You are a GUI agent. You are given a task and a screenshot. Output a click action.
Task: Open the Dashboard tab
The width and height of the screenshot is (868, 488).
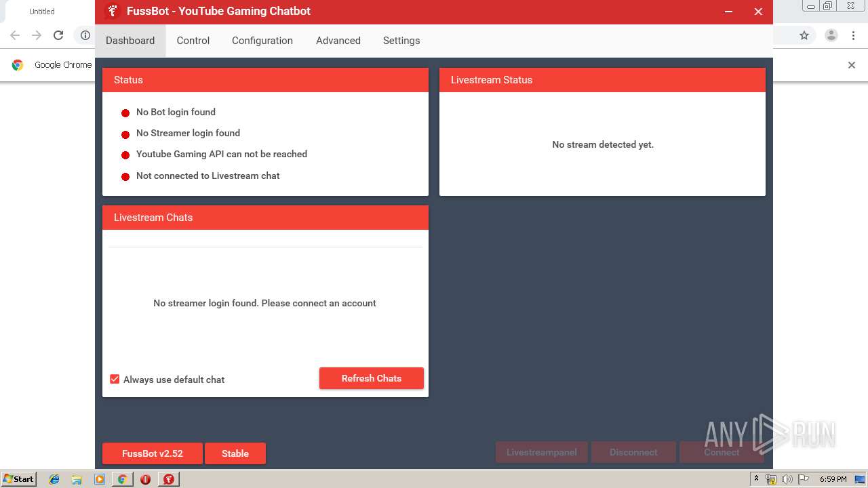click(130, 41)
